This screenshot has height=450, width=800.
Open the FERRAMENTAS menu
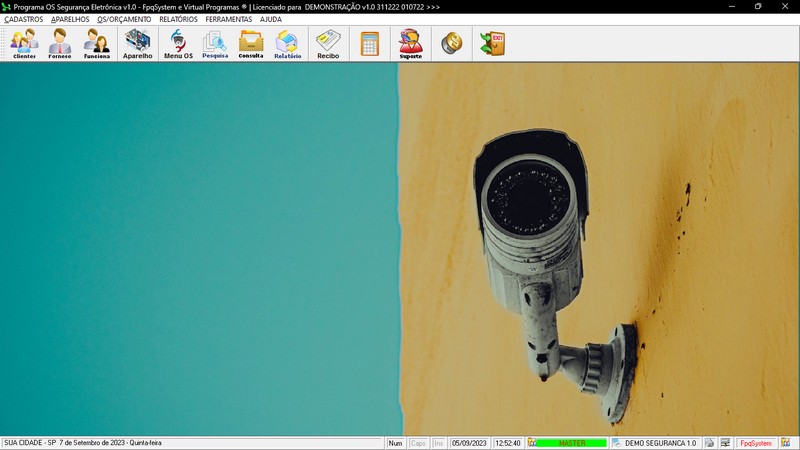pos(229,19)
